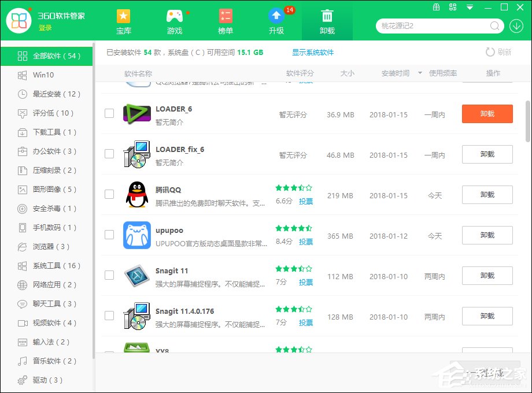Click the globe icon in the title bar
This screenshot has width=532, height=393.
coord(437,7)
